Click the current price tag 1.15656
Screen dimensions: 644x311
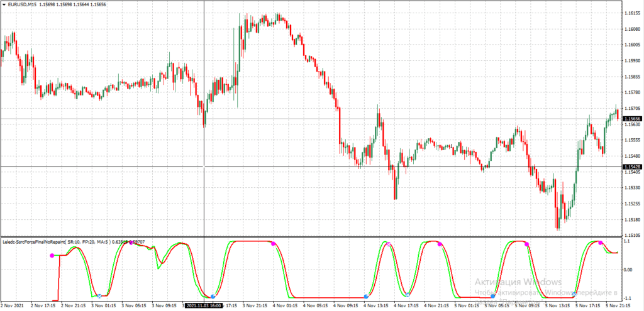coord(632,118)
